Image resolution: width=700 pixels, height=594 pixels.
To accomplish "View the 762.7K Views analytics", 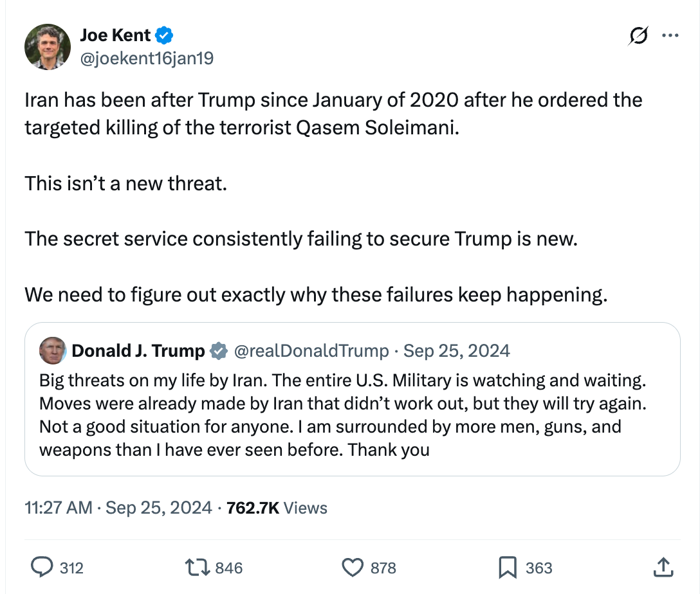I will tap(277, 508).
